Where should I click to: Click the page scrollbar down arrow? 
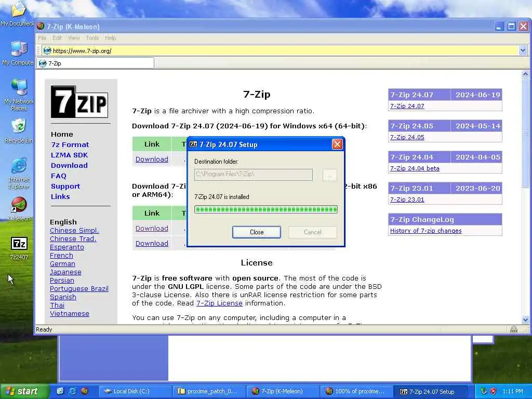(x=525, y=320)
